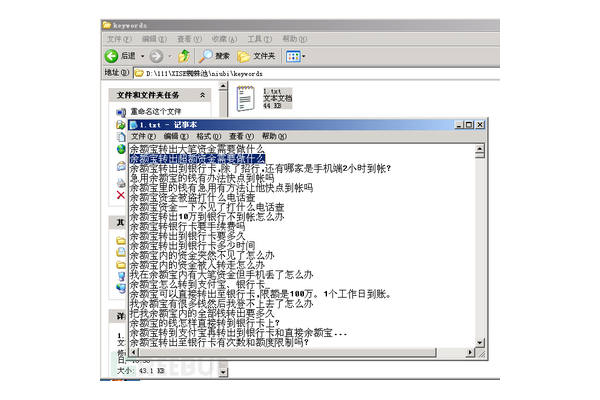Expand the Back button history dropdown arrow
This screenshot has height=400, width=600.
click(x=143, y=56)
